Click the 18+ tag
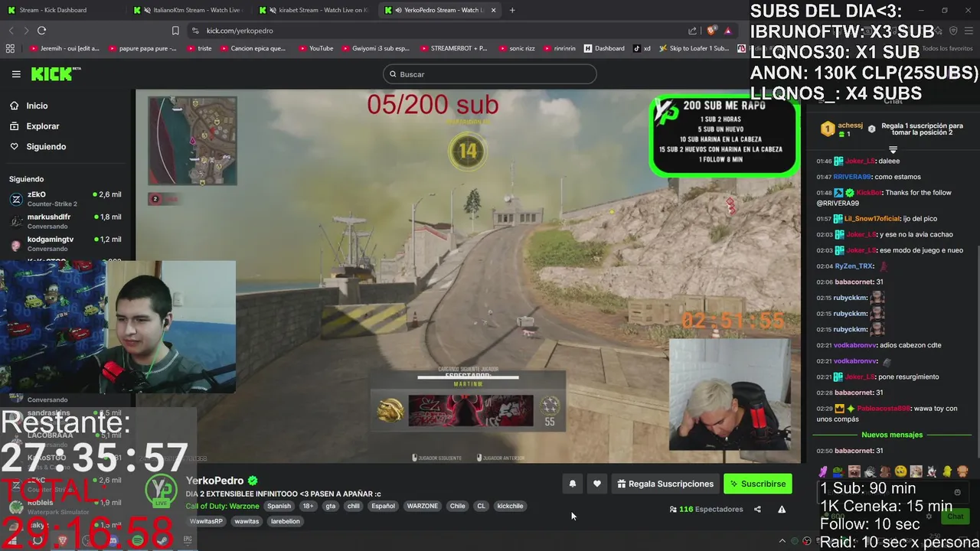Viewport: 980px width, 551px height. (308, 506)
